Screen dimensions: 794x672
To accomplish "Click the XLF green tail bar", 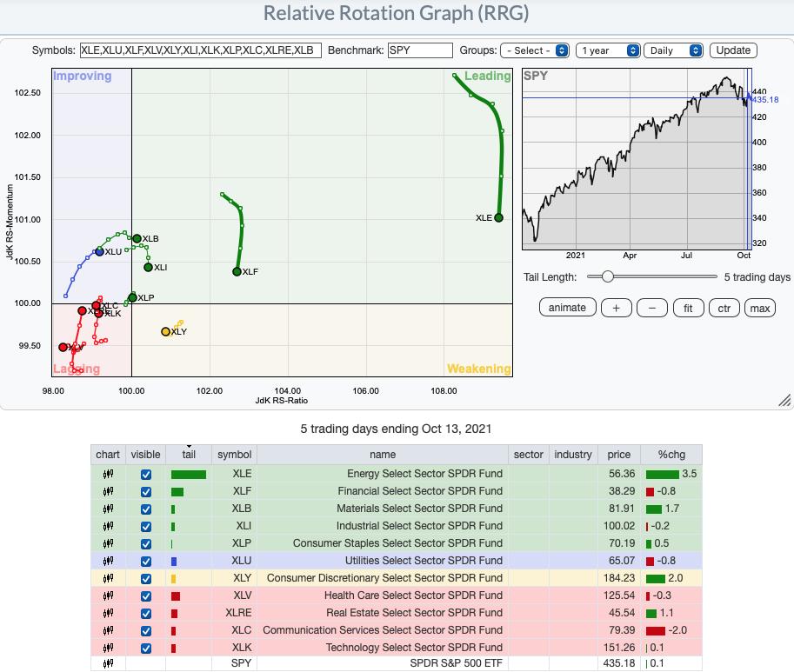I will coord(177,492).
